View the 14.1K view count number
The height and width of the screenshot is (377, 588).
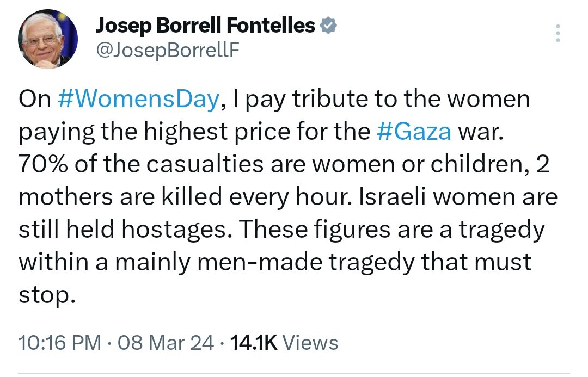254,343
